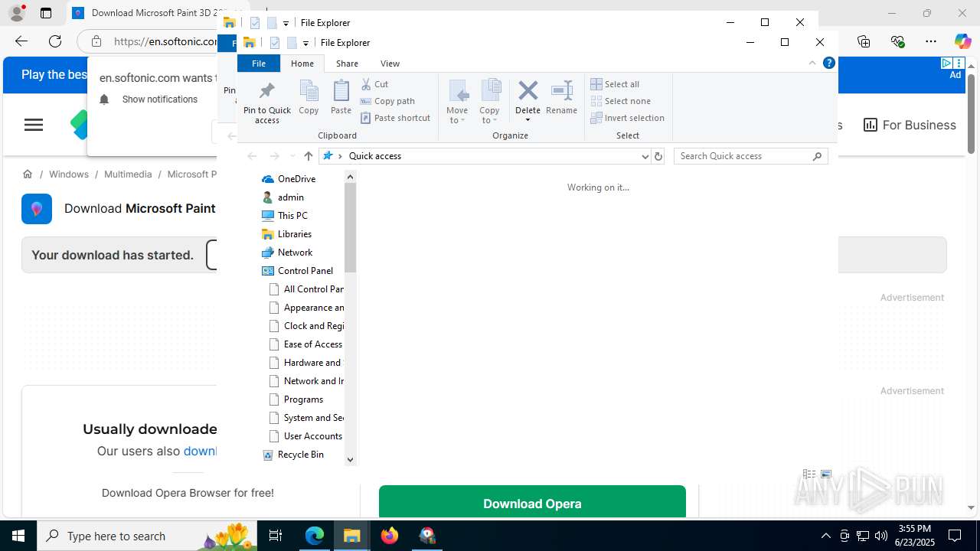Click the Rename ribbon icon
Viewport: 980px width, 551px height.
[561, 91]
